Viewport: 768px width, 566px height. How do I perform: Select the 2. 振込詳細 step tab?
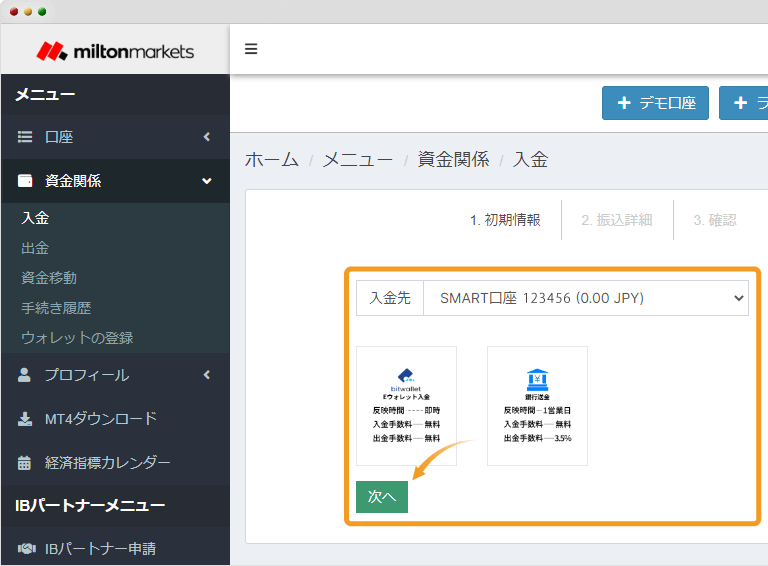617,220
